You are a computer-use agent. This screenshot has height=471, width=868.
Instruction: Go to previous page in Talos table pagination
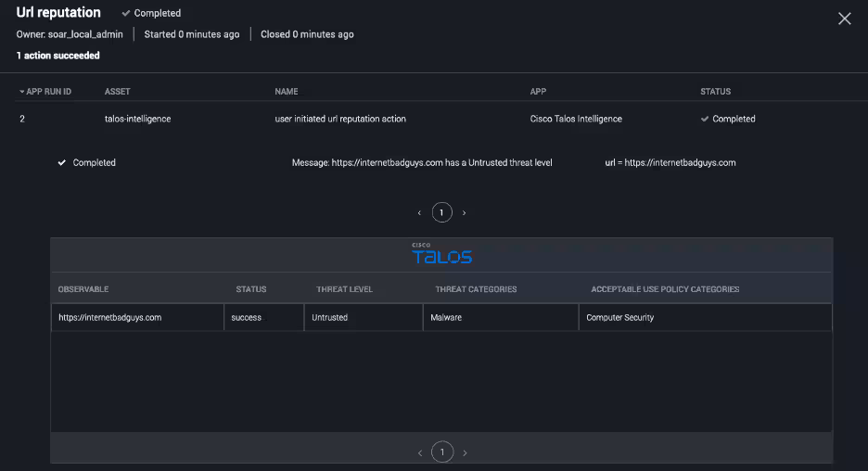click(x=419, y=452)
